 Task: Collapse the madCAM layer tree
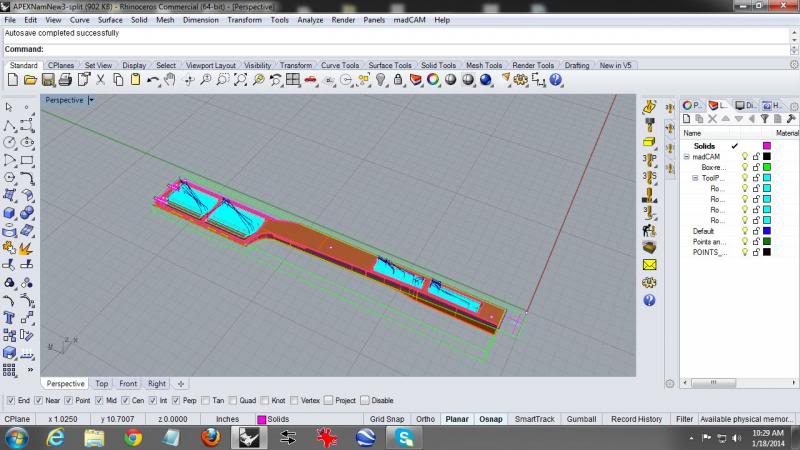pos(687,157)
